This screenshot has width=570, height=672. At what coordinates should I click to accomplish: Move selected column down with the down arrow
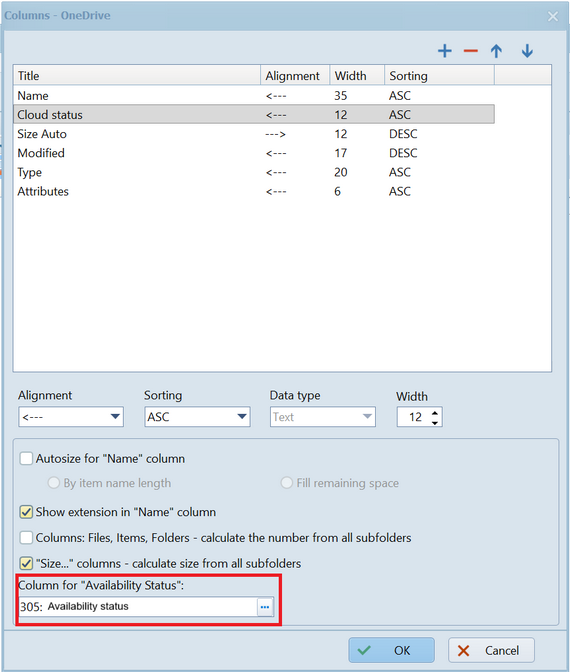pos(527,51)
